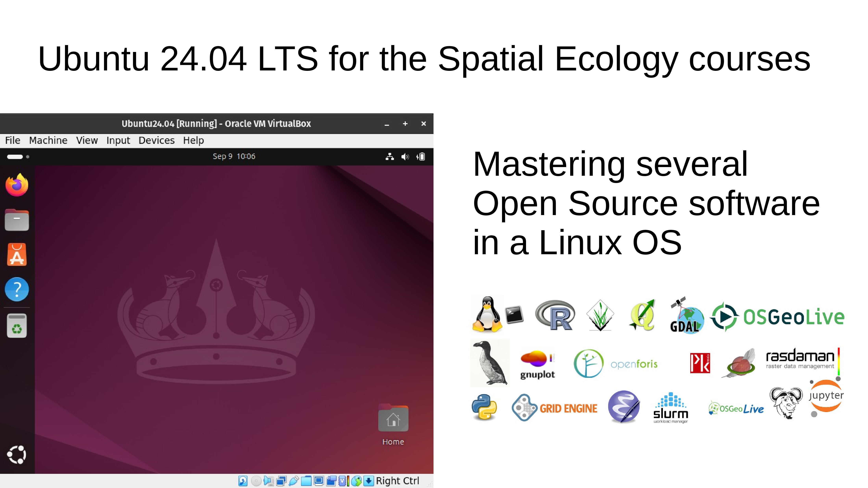Click the keyboard capture arrow icon

[369, 481]
